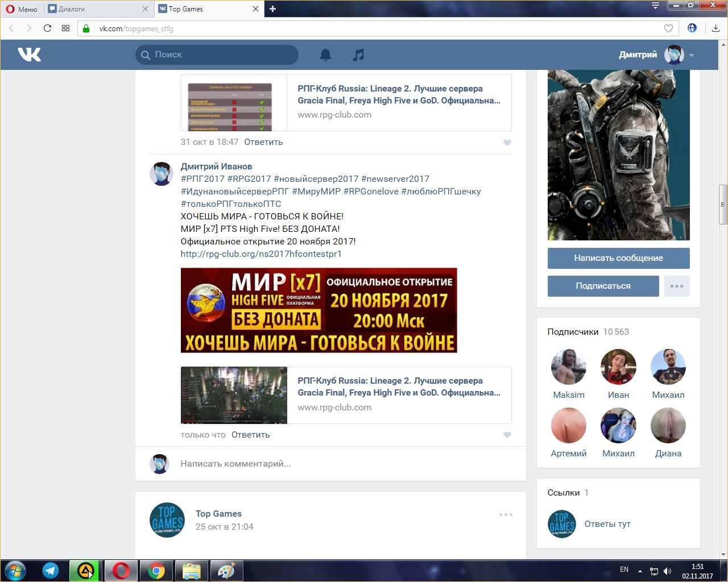Like the comment posted только что
This screenshot has width=728, height=582.
(x=507, y=435)
